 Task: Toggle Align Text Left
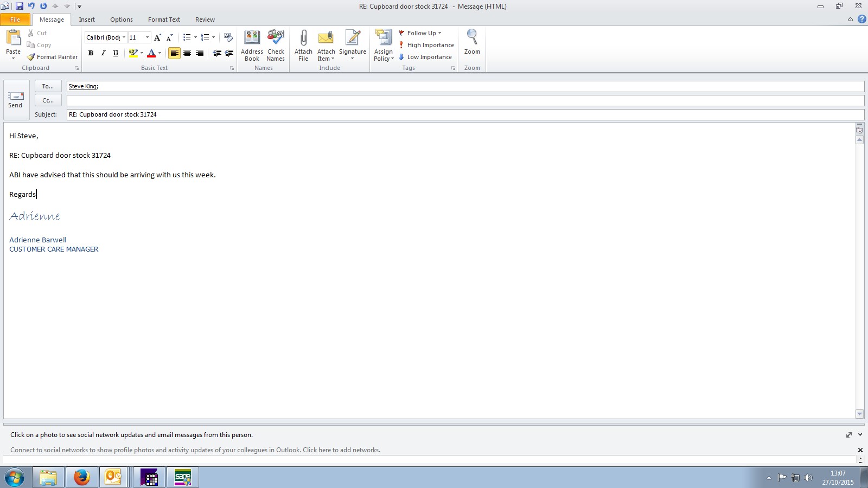click(174, 53)
